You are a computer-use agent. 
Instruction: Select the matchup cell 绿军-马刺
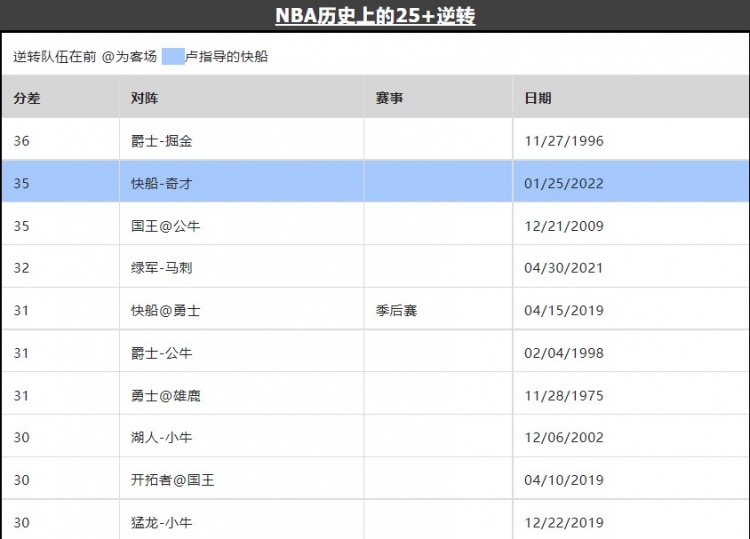coord(162,268)
